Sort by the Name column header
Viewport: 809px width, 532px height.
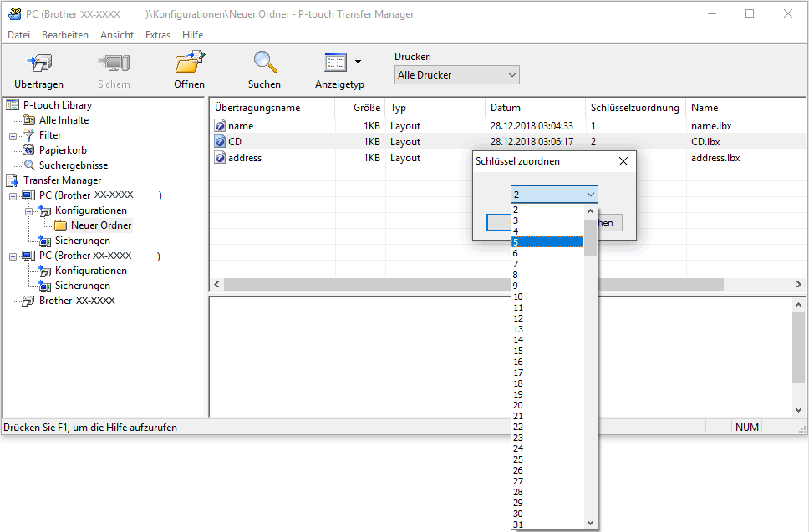coord(745,108)
